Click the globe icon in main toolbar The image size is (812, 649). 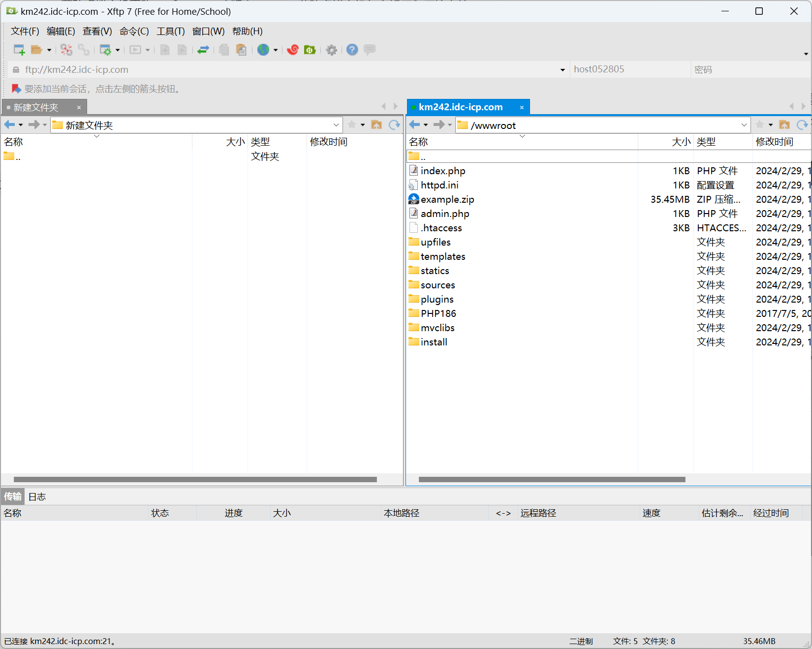(263, 50)
